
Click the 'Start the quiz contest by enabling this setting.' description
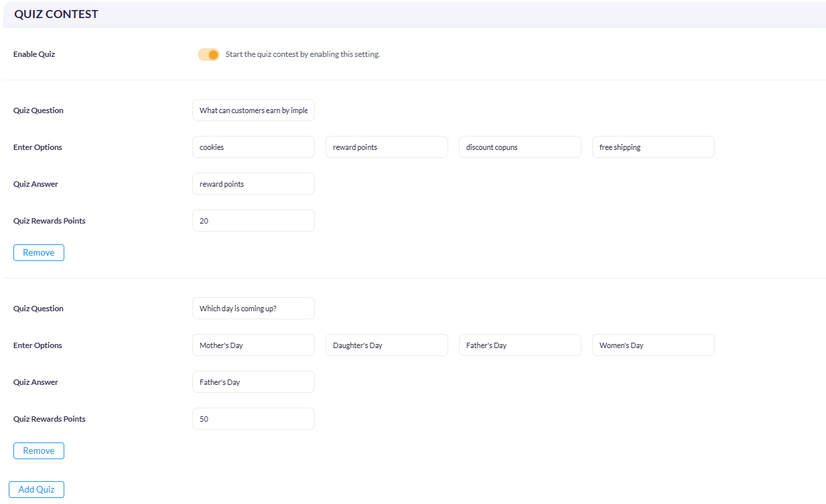click(x=303, y=54)
